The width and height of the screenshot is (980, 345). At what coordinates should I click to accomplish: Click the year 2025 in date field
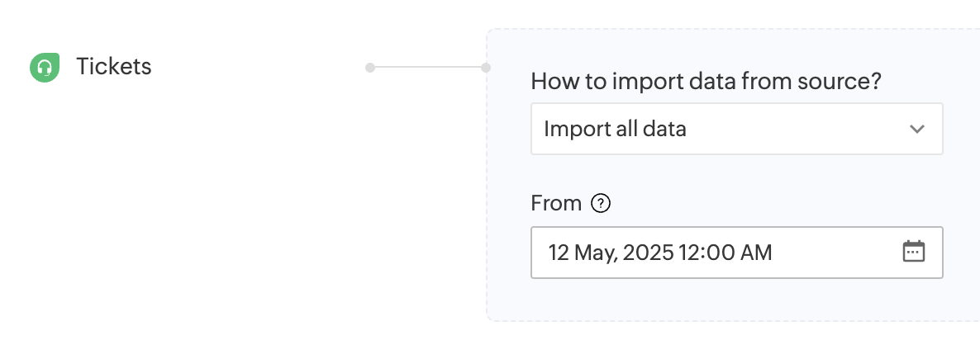(x=648, y=253)
